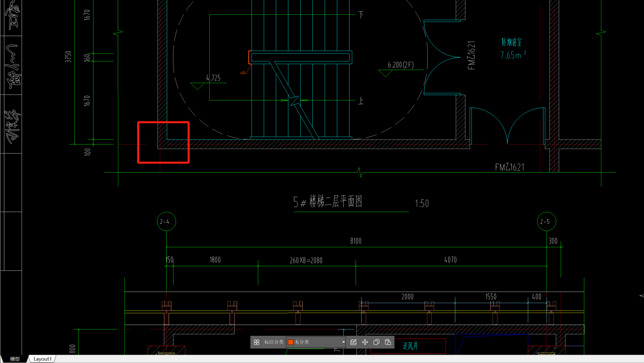Click the 6.200(2F) elevation label

pyautogui.click(x=401, y=65)
